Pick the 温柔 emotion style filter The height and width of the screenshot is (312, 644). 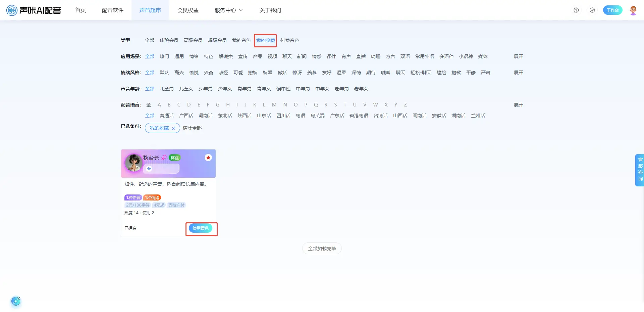pos(341,73)
